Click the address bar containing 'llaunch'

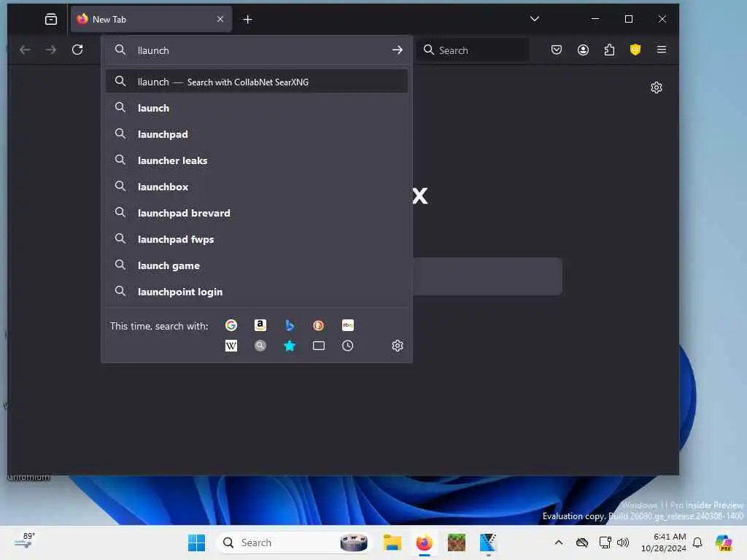[x=258, y=50]
